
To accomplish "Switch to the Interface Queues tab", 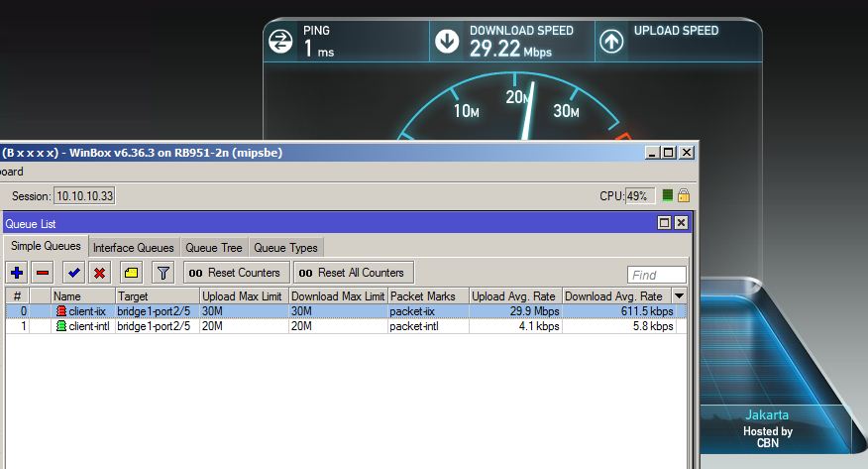I will pos(134,248).
